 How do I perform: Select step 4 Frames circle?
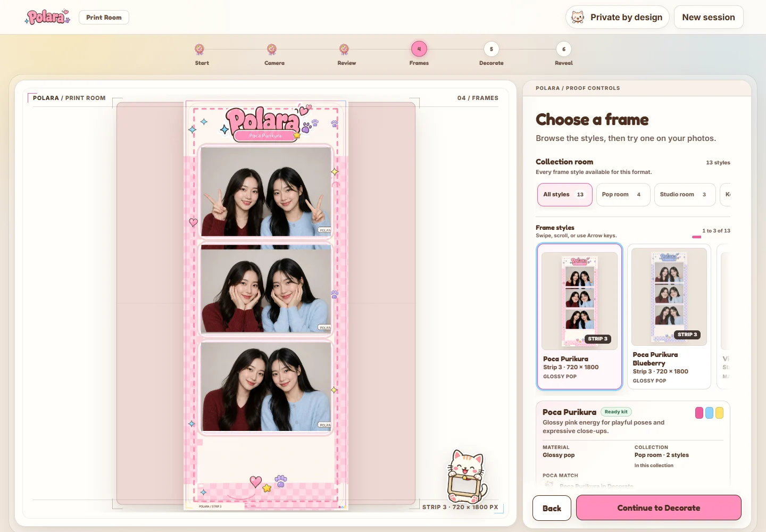click(419, 49)
